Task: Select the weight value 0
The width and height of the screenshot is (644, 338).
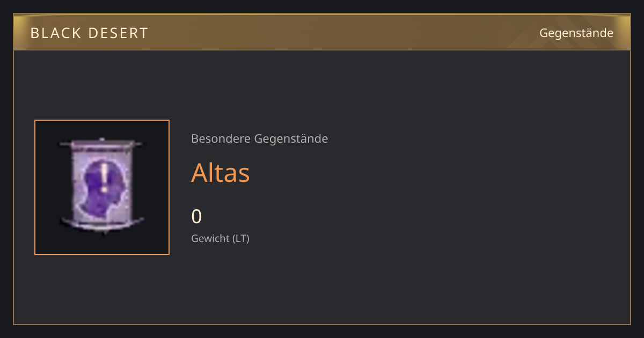Action: pyautogui.click(x=196, y=216)
